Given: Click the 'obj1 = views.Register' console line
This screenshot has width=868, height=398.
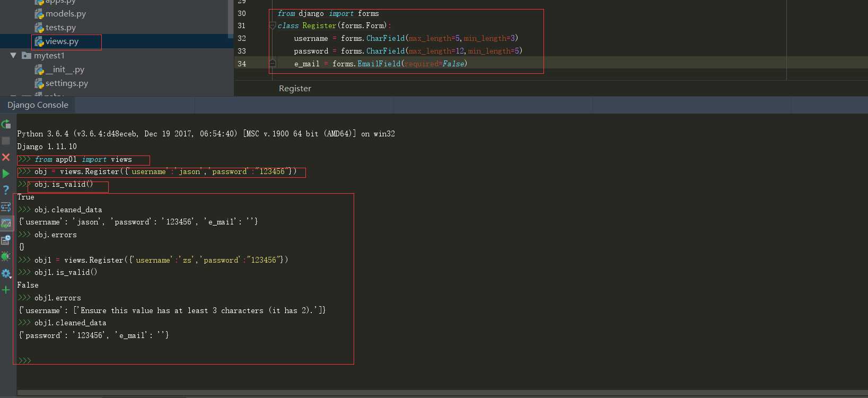Looking at the screenshot, I should pyautogui.click(x=161, y=260).
